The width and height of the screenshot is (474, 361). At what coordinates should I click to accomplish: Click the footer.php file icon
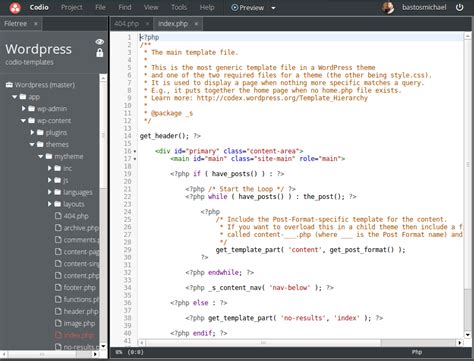(x=58, y=287)
